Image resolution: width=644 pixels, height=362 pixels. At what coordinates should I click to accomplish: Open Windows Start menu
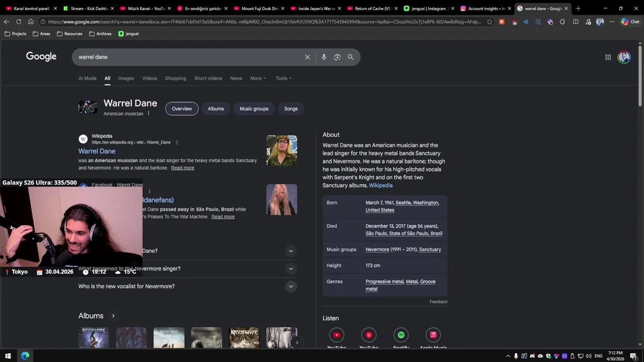[x=8, y=356]
